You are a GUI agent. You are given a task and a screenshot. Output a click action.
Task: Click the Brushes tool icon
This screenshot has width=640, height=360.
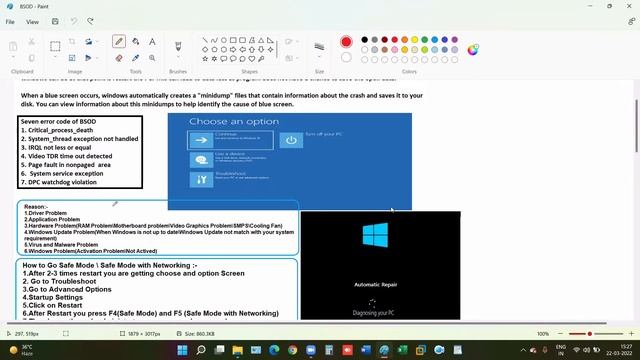pyautogui.click(x=178, y=46)
